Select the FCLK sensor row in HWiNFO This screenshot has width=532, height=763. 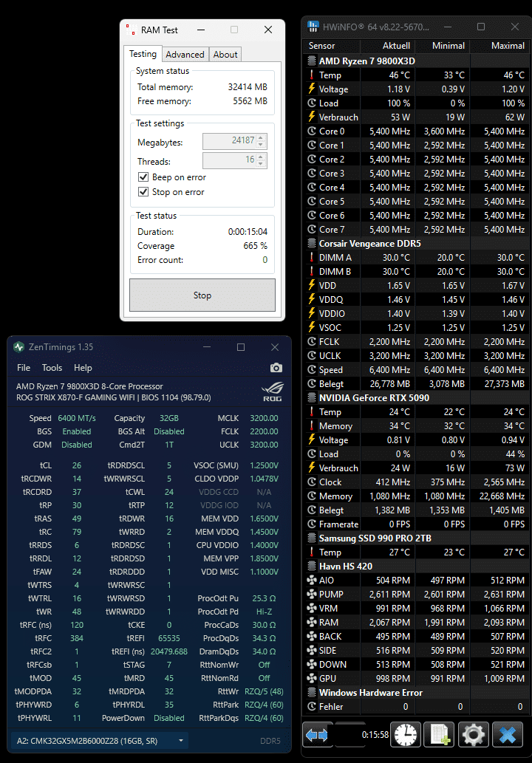click(x=417, y=341)
